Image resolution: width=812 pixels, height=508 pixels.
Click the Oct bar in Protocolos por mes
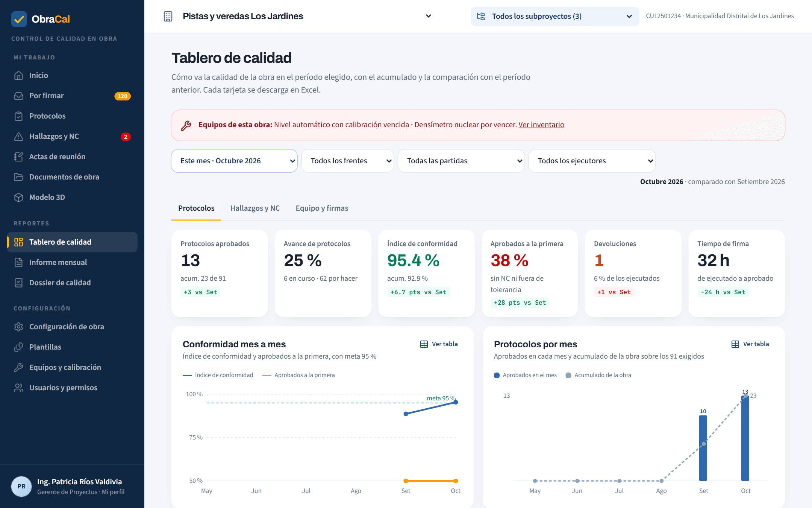tap(745, 438)
